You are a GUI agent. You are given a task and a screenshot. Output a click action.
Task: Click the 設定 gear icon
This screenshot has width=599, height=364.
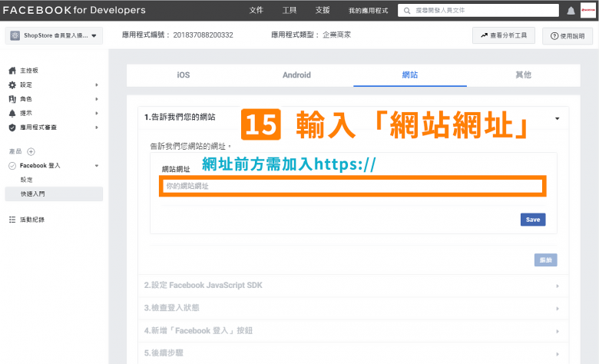click(x=12, y=84)
